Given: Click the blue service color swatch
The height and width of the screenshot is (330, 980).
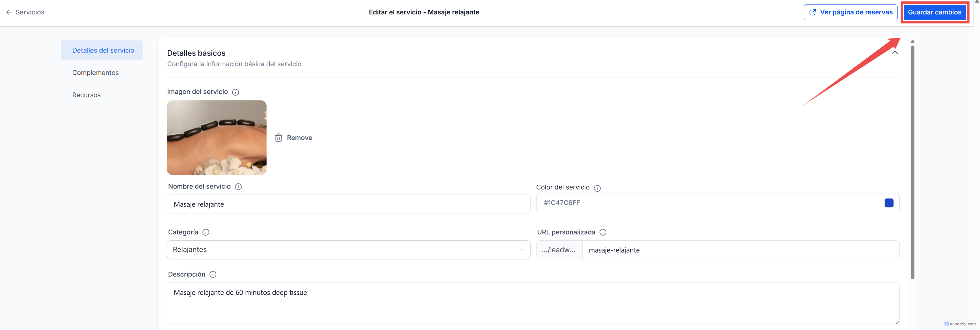Looking at the screenshot, I should coord(889,203).
